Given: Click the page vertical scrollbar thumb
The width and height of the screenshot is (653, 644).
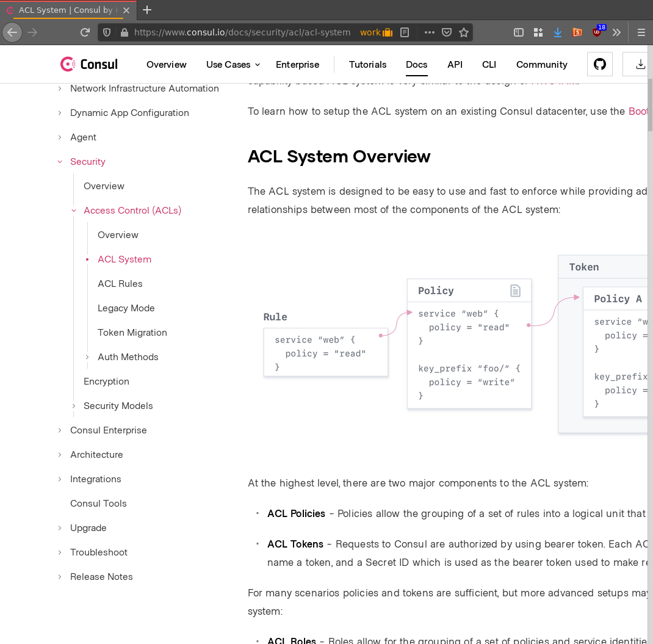Looking at the screenshot, I should 650,105.
